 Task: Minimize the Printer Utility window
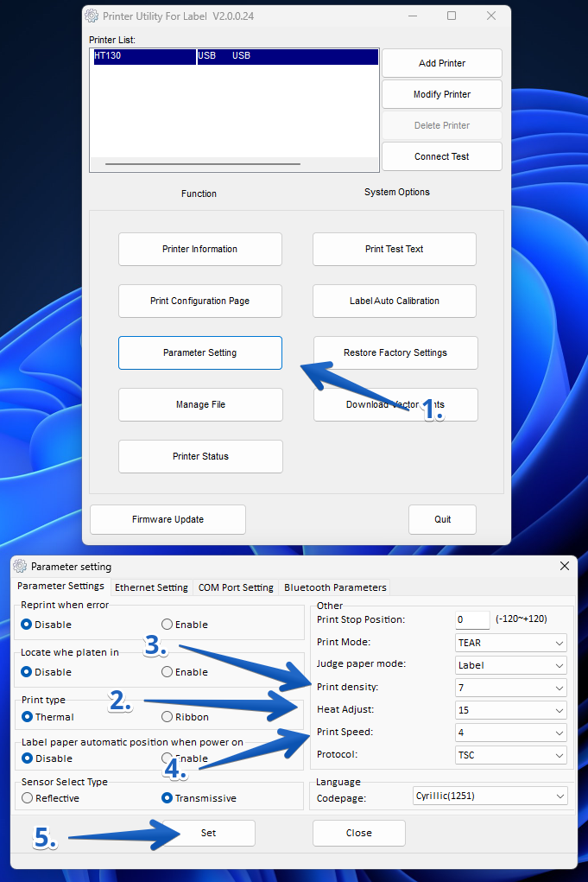point(412,16)
